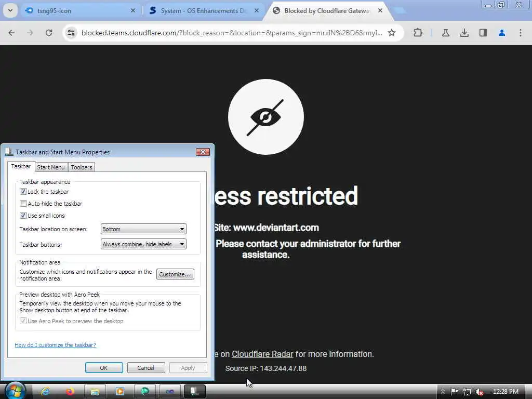Open the Extensions puzzle icon
The width and height of the screenshot is (532, 399).
click(418, 33)
